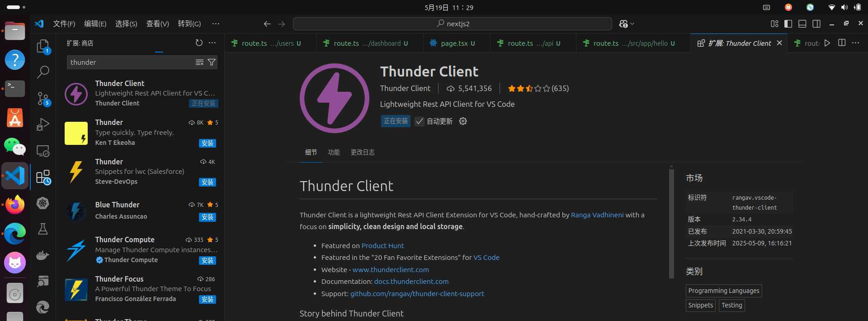
Task: Select the Features tab of extension
Action: click(334, 152)
